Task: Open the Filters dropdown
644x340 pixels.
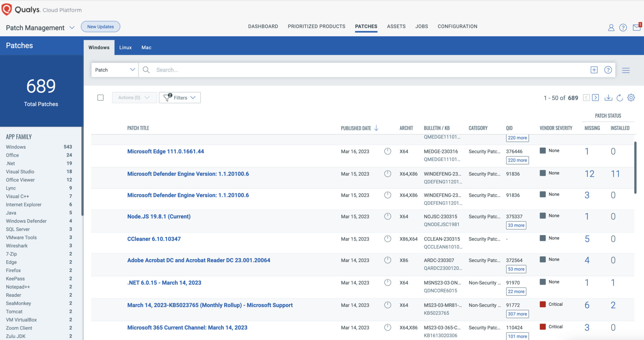Action: coord(180,98)
